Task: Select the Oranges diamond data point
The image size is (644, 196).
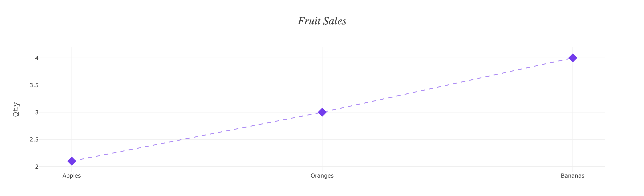Action: pyautogui.click(x=322, y=112)
